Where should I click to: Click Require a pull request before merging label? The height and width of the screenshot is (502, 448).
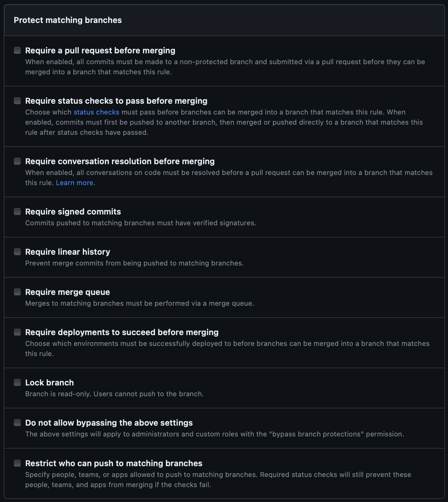click(100, 51)
